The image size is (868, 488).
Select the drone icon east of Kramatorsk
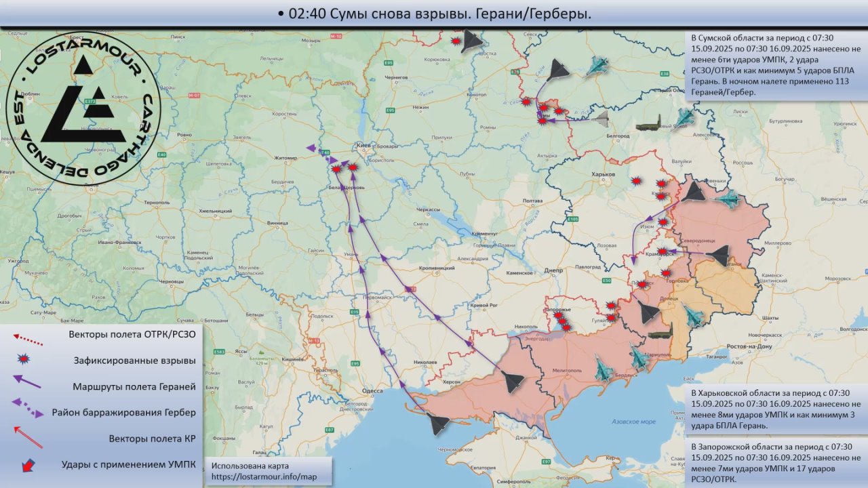(718, 255)
